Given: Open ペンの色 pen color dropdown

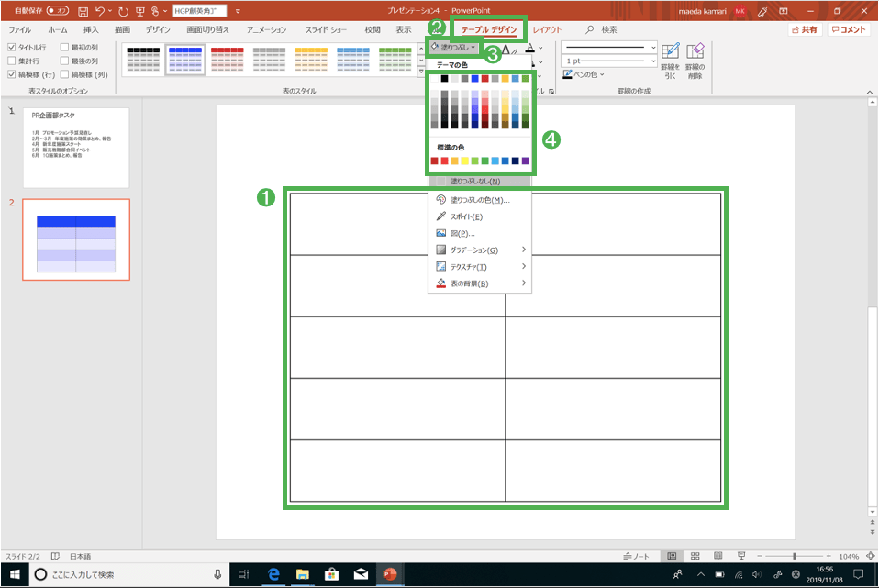Looking at the screenshot, I should pyautogui.click(x=583, y=74).
